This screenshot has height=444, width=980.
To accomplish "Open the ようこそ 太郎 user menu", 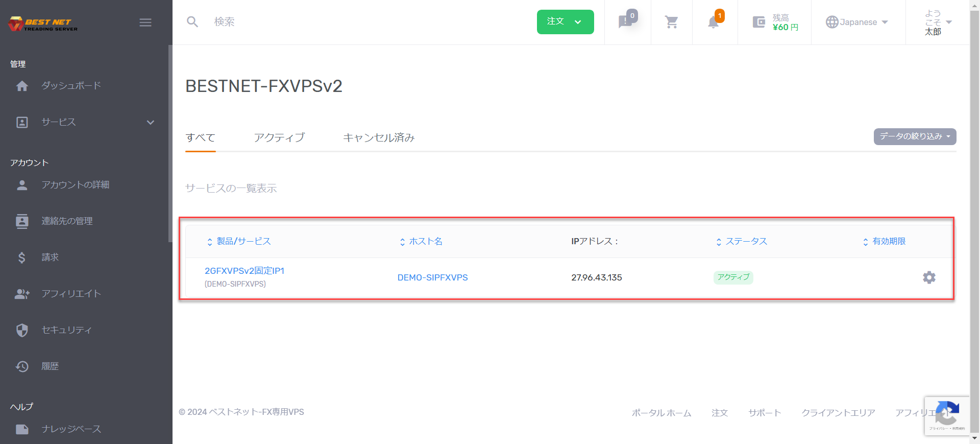I will click(938, 22).
